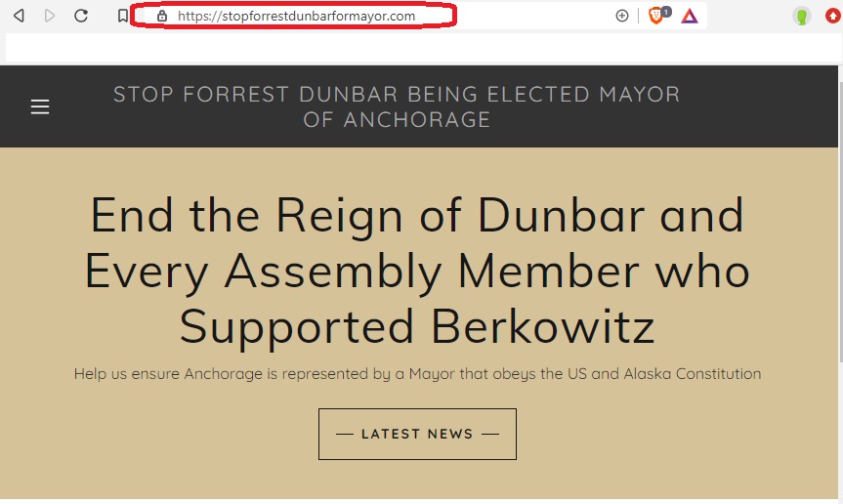This screenshot has height=504, width=843.
Task: Open the site's hamburger menu
Action: [x=40, y=106]
